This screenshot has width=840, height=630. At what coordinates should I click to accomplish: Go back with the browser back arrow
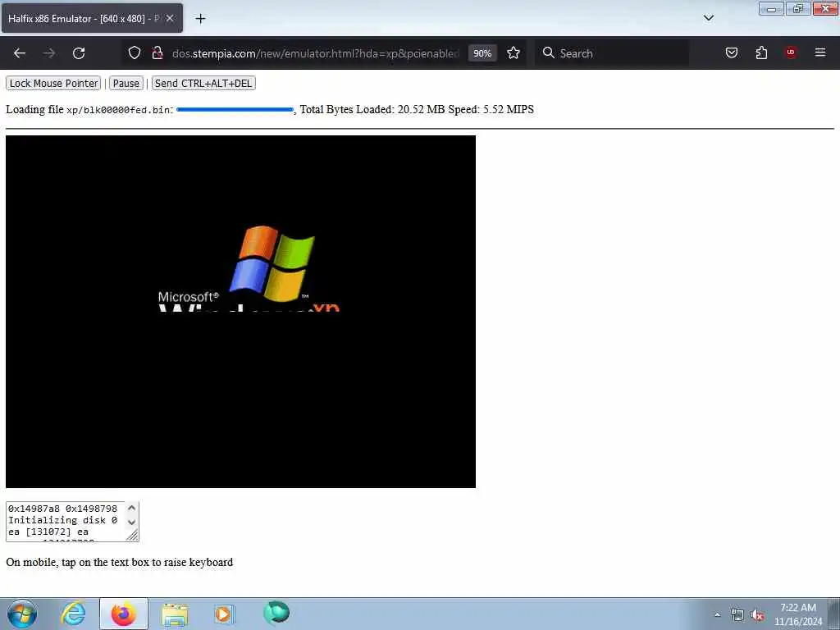point(20,53)
